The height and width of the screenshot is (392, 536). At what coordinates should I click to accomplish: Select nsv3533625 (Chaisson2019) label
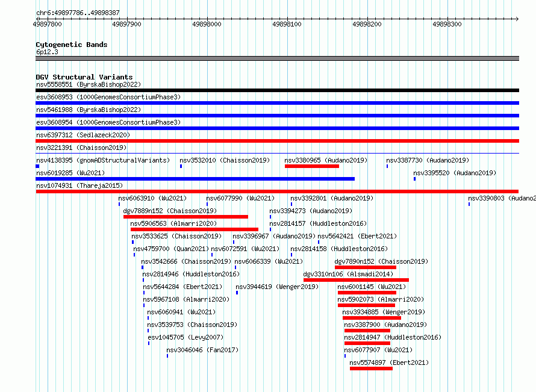point(176,236)
